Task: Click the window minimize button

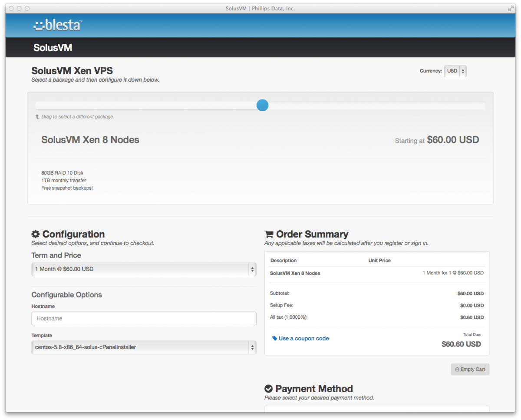Action: pos(19,8)
